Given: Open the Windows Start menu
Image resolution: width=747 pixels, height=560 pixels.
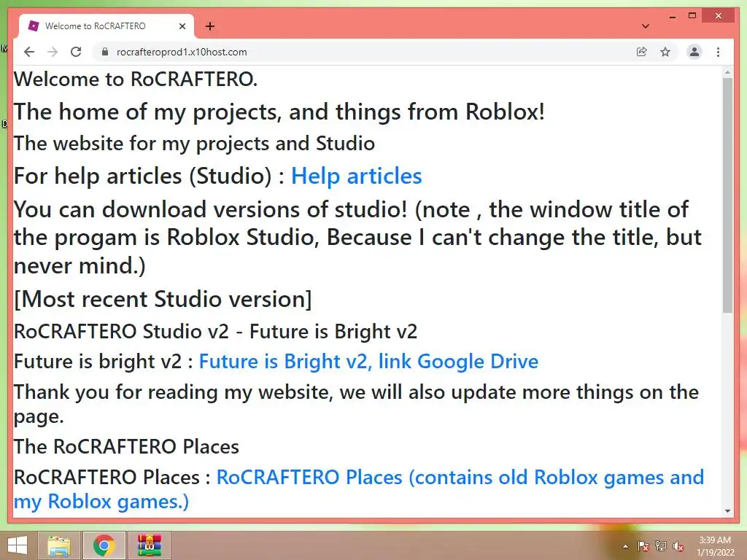Looking at the screenshot, I should point(18,545).
